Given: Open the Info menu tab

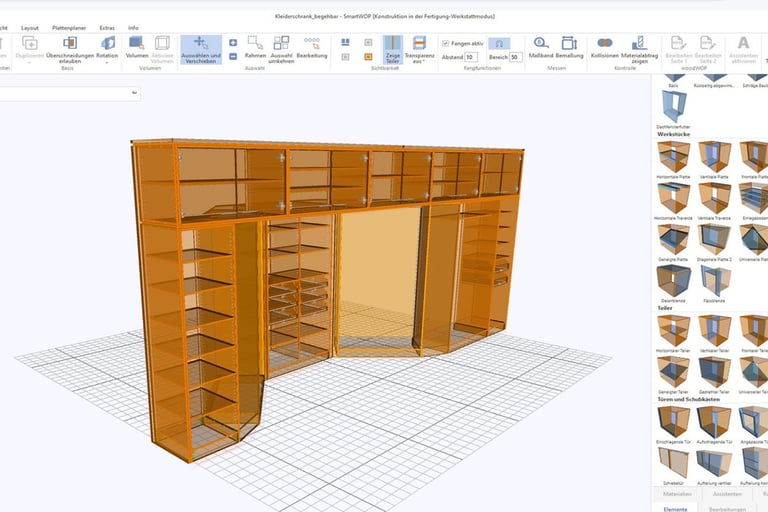Looking at the screenshot, I should (133, 28).
